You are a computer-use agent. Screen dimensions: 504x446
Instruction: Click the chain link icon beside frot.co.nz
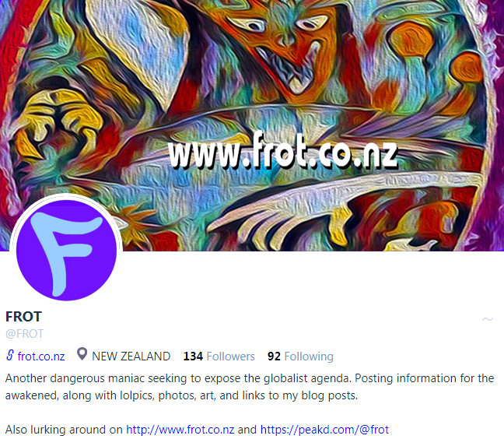coord(10,355)
